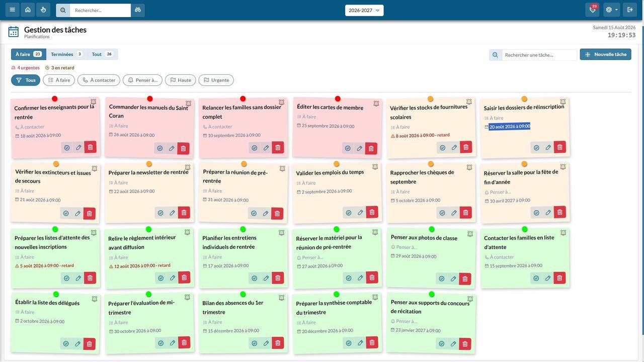Image resolution: width=644 pixels, height=362 pixels.
Task: Click the '3 en retard' indicator
Action: [59, 68]
